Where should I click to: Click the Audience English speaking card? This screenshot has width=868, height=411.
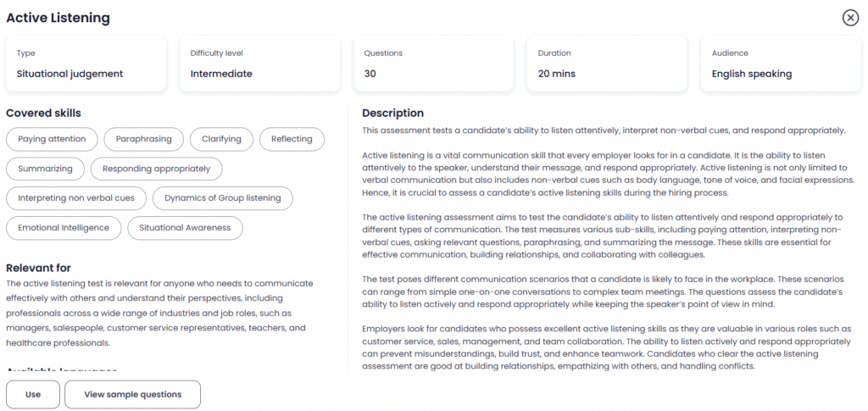click(781, 64)
